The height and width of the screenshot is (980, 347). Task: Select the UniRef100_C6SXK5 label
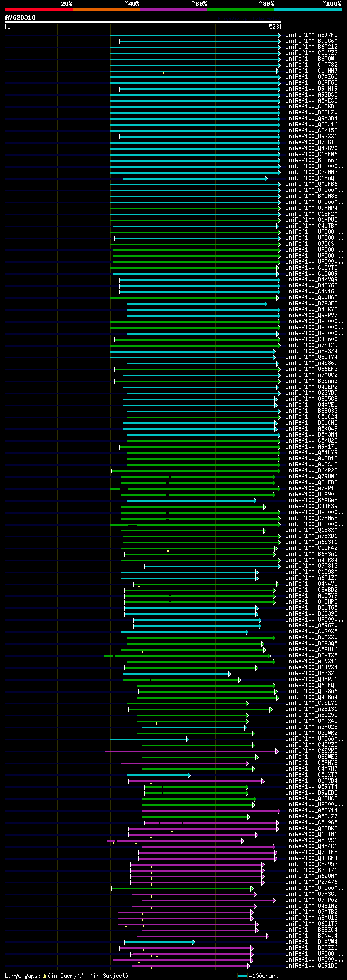311,751
